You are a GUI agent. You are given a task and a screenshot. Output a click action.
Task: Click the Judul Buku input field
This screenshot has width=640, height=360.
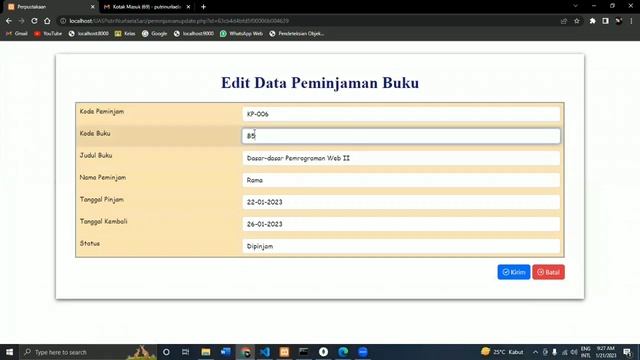401,158
